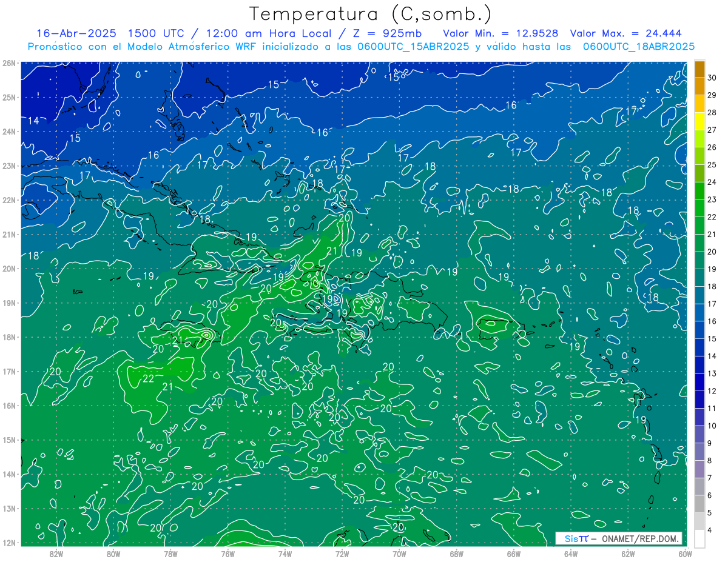Click the '22N' latitude axis label
Viewport: 728px width, 562px height.
click(9, 200)
